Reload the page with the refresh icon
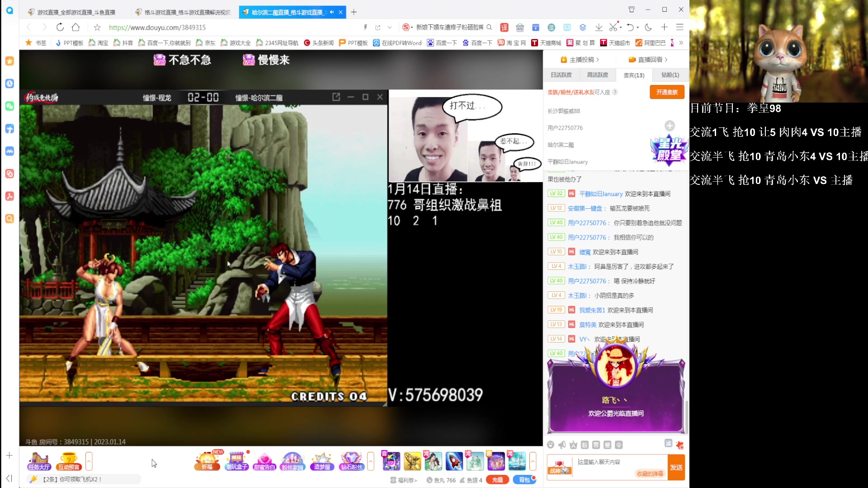The width and height of the screenshot is (868, 488). pyautogui.click(x=60, y=27)
